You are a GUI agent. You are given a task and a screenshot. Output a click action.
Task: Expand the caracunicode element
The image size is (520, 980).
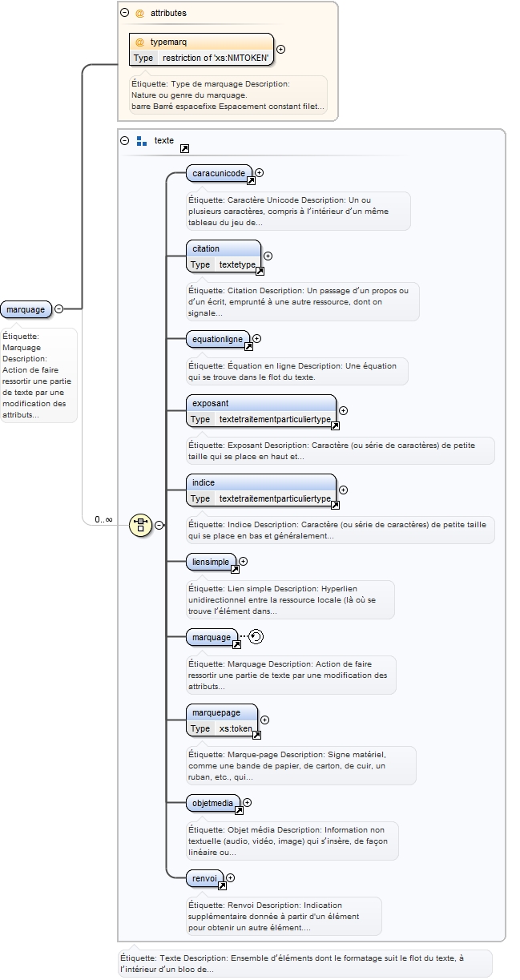(260, 172)
